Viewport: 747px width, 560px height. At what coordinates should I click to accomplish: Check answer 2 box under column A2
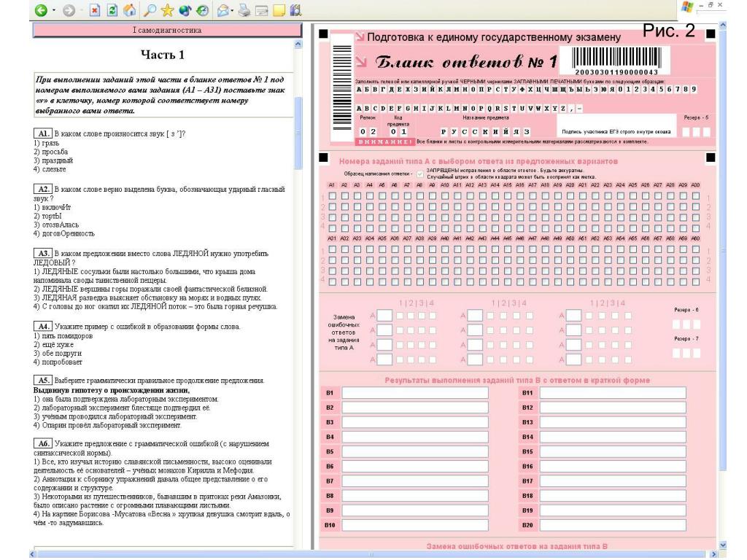click(x=345, y=206)
